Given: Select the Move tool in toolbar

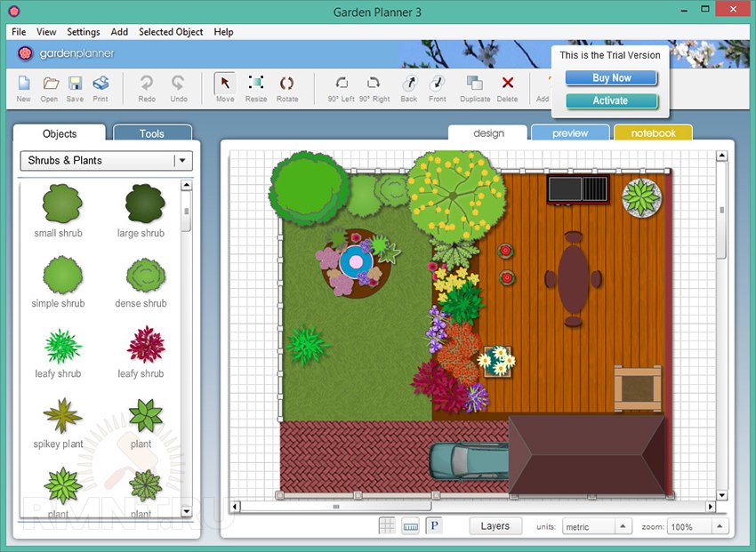Looking at the screenshot, I should [x=225, y=87].
